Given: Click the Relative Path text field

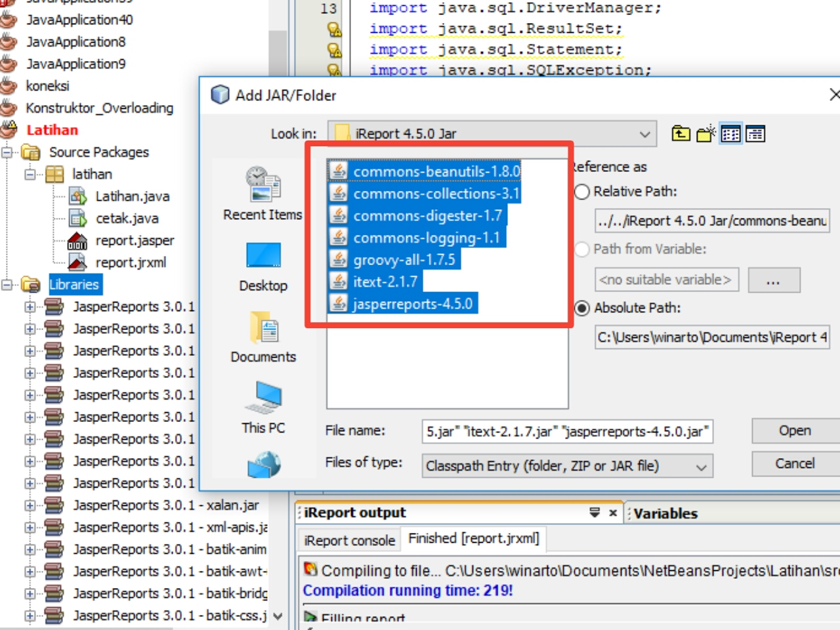Looking at the screenshot, I should click(712, 221).
